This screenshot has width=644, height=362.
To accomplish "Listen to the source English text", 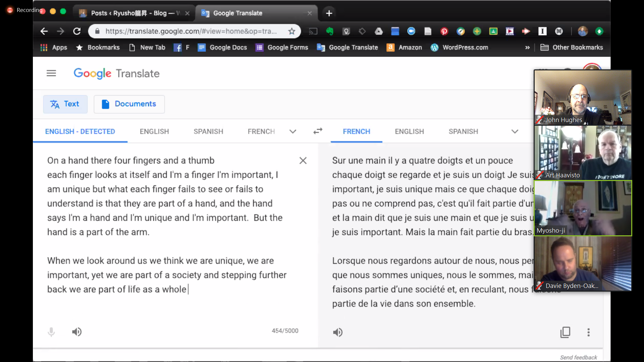I will [x=77, y=332].
